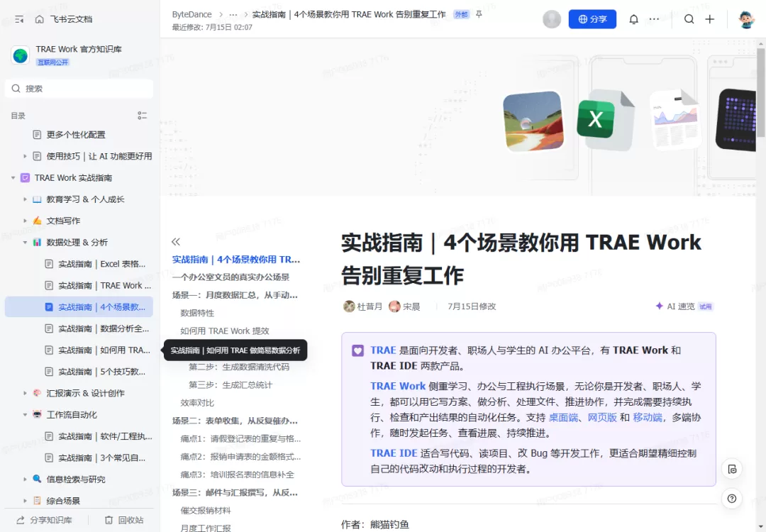Jump to outline 痛点3：培训报名表的信息补全

pyautogui.click(x=238, y=475)
